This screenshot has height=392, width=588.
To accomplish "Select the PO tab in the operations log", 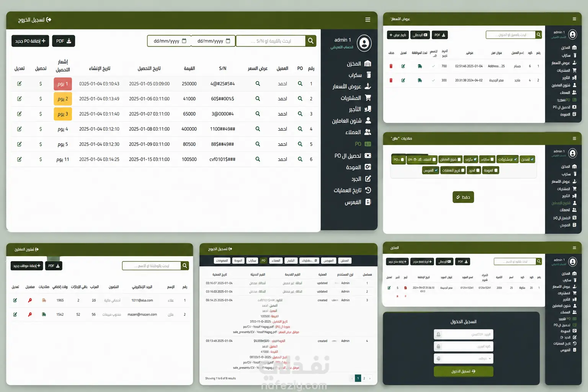I will tap(263, 261).
